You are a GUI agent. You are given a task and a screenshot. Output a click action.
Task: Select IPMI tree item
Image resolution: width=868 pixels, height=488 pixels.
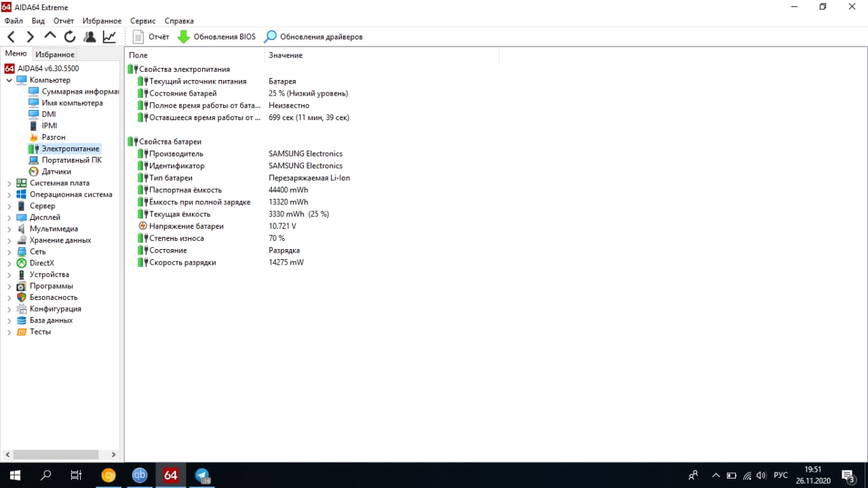(x=43, y=126)
